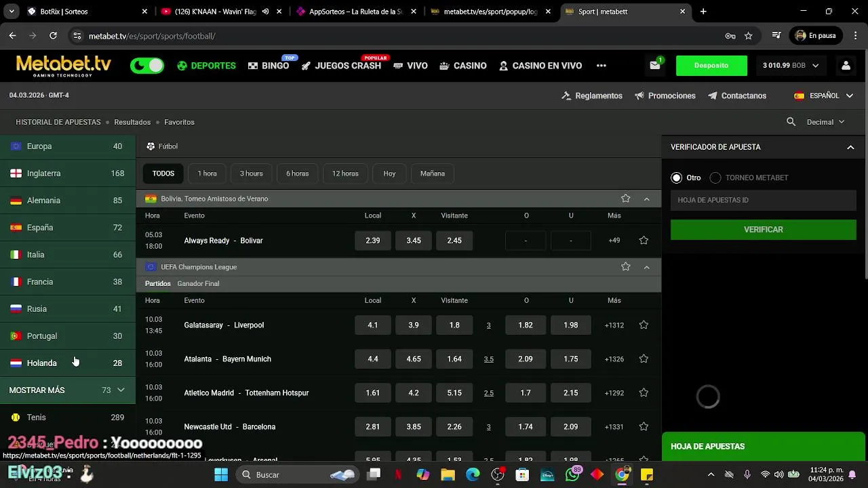Open Microsoft Edge from the taskbar

pyautogui.click(x=473, y=474)
